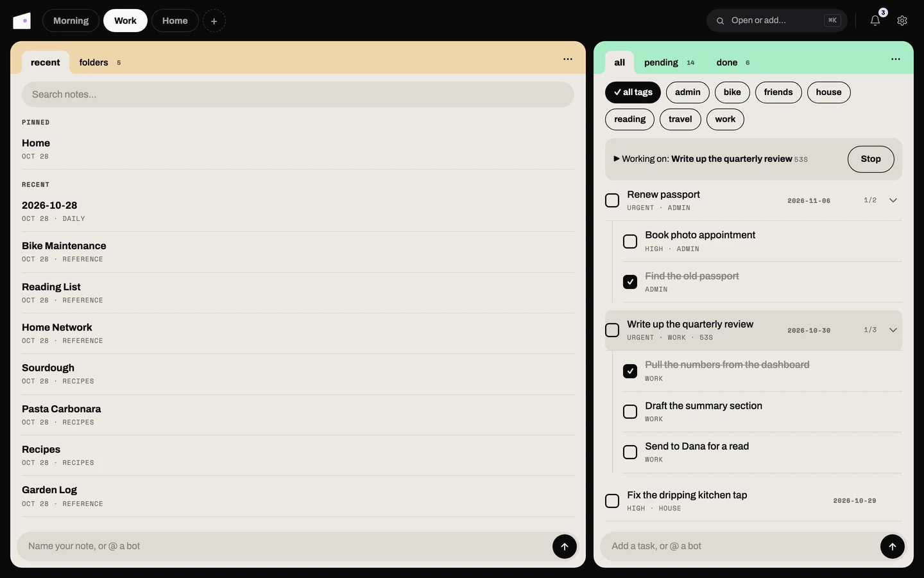This screenshot has height=578, width=924.
Task: Collapse Renew passport subtasks chevron
Action: 893,200
